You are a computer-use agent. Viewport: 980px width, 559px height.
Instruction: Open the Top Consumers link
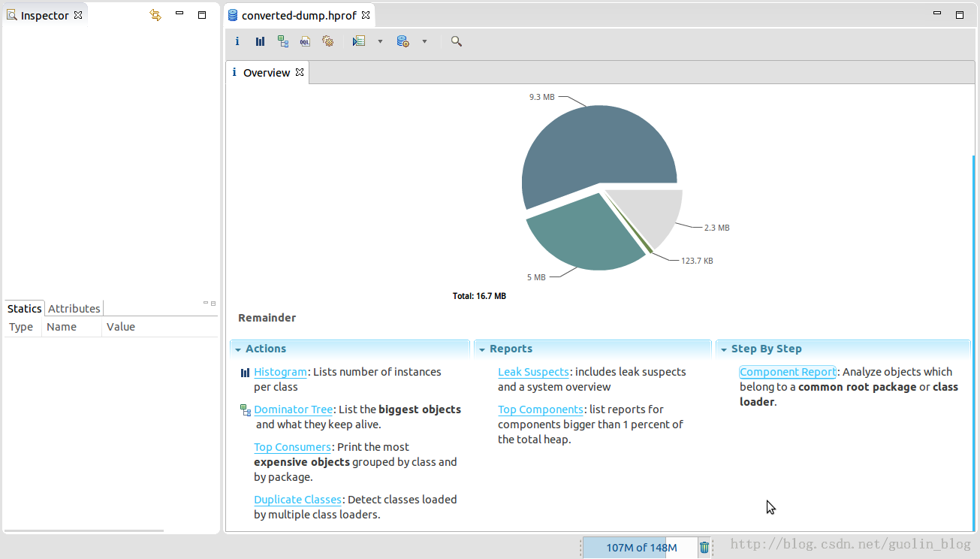(x=292, y=447)
